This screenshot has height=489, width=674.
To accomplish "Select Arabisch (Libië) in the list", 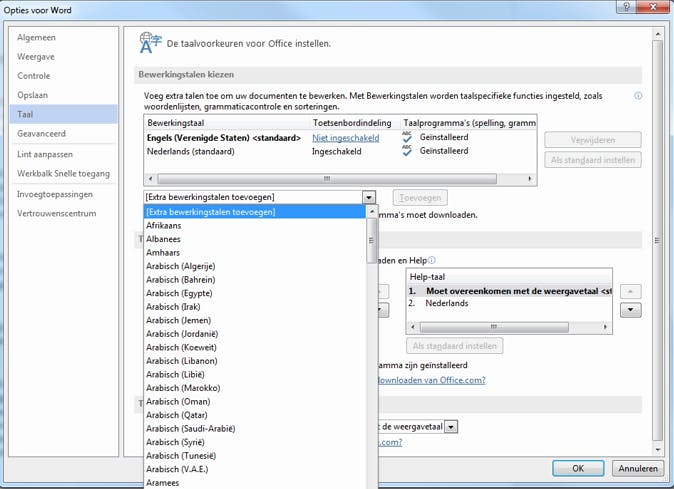I will click(255, 374).
